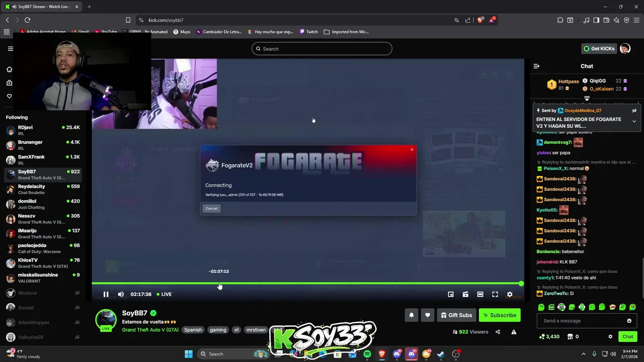Open Brave main hamburger menu
644x362 pixels.
pyautogui.click(x=636, y=20)
